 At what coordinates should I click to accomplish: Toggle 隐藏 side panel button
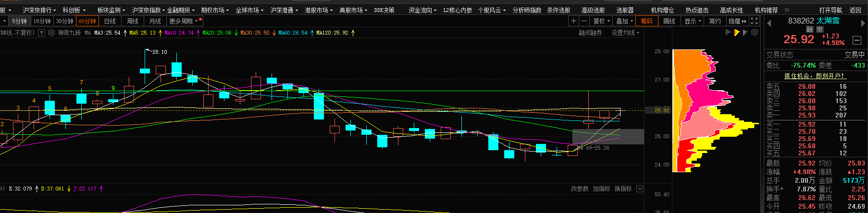point(738,21)
